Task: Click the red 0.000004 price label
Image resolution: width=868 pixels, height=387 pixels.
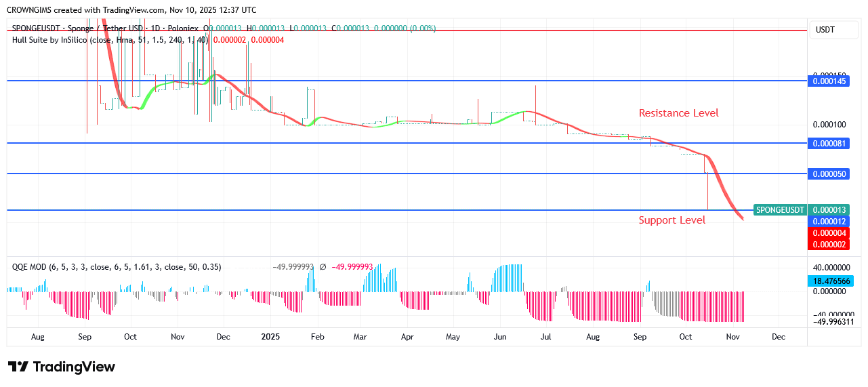Action: point(829,233)
